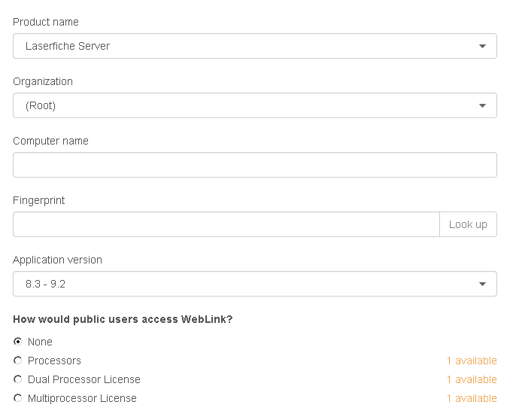
Task: Click the Look up button
Action: point(468,224)
